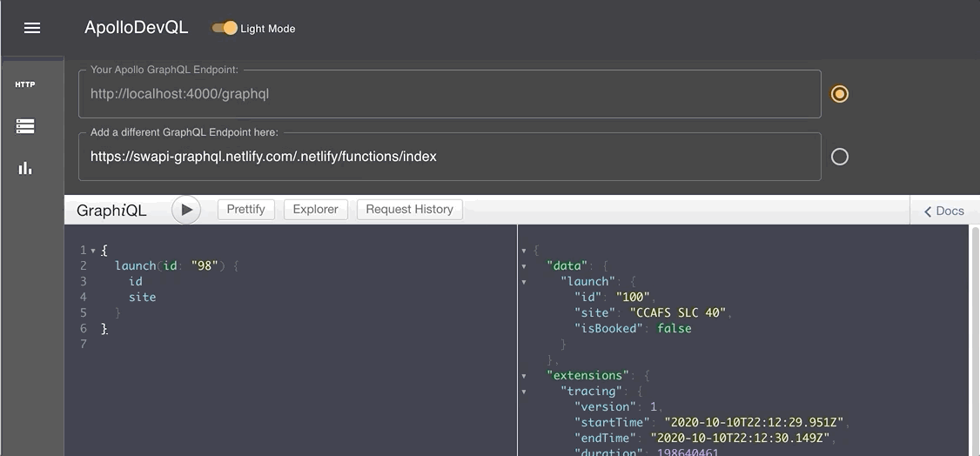The width and height of the screenshot is (980, 456).
Task: Open the bar chart performance icon
Action: tap(25, 168)
